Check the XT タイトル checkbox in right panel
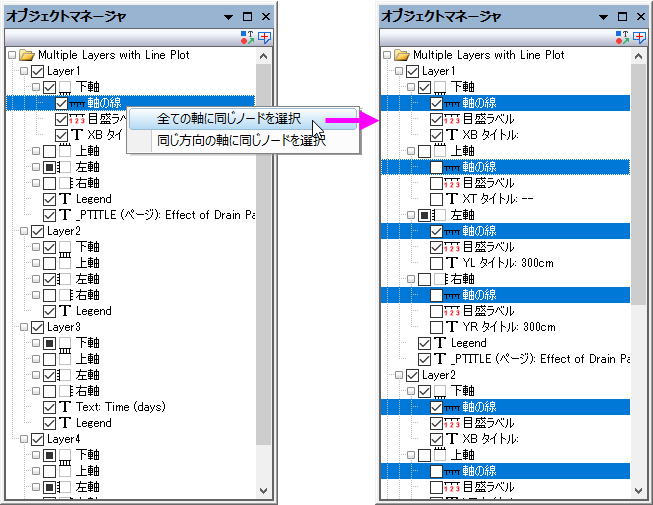The width and height of the screenshot is (653, 505). 436,199
